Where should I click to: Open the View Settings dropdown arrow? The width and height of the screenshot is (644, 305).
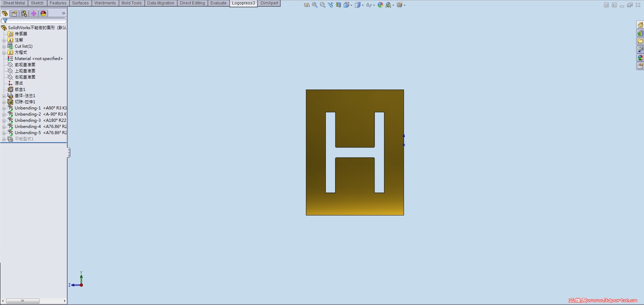tap(405, 5)
